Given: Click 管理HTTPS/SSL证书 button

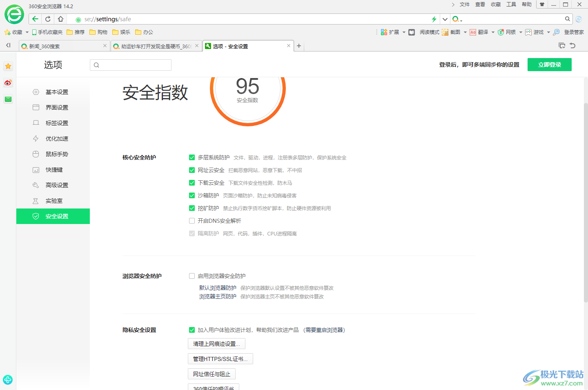Looking at the screenshot, I should (220, 359).
